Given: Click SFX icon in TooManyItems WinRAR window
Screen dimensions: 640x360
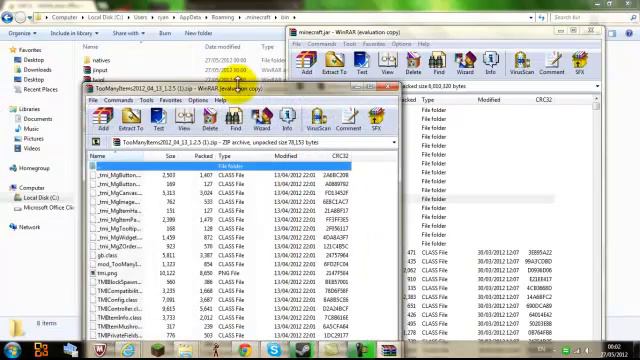Looking at the screenshot, I should (x=376, y=119).
